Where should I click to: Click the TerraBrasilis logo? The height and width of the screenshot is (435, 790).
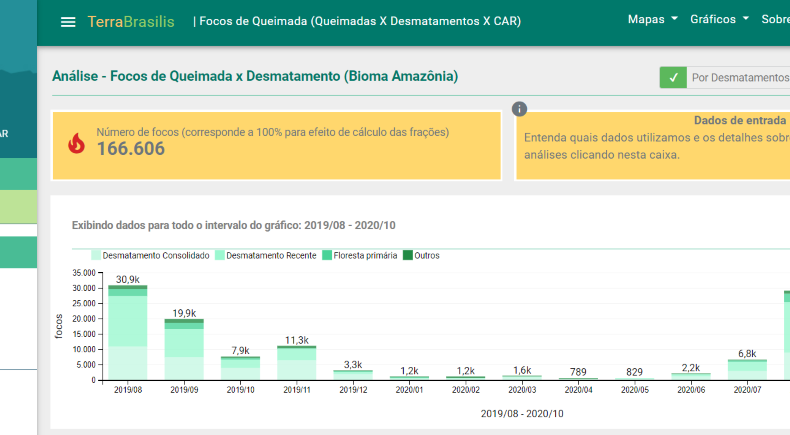tap(132, 21)
